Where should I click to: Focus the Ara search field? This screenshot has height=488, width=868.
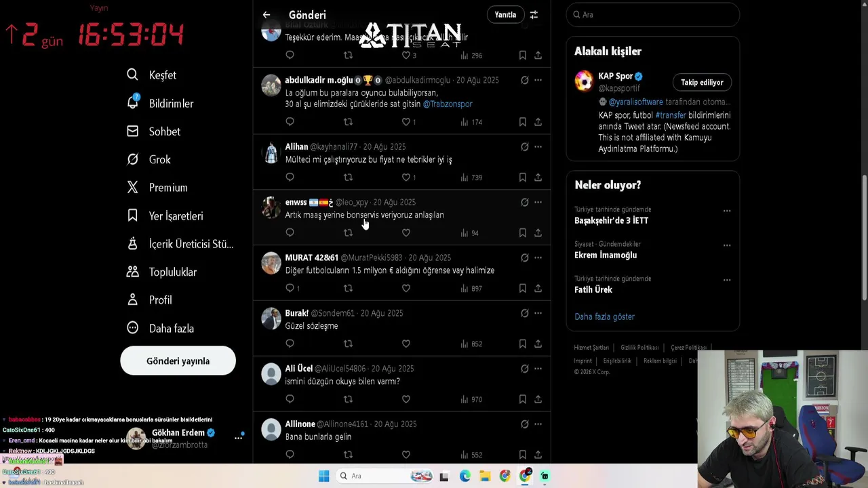click(x=652, y=14)
